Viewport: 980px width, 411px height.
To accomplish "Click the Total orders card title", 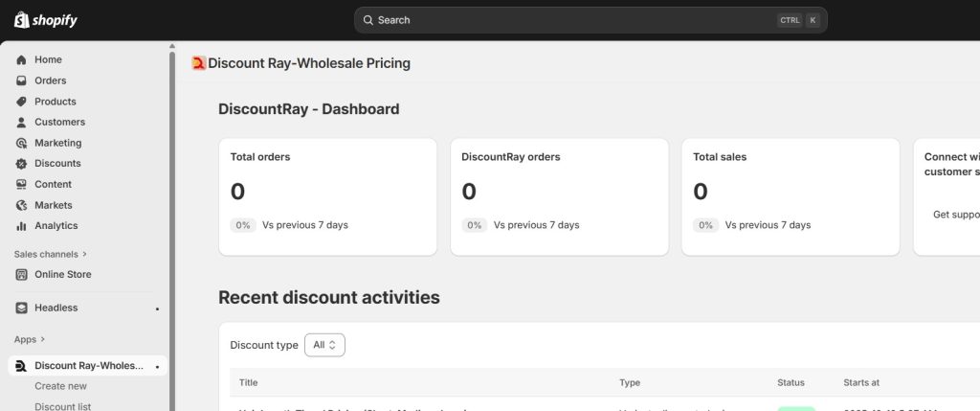I will 260,157.
